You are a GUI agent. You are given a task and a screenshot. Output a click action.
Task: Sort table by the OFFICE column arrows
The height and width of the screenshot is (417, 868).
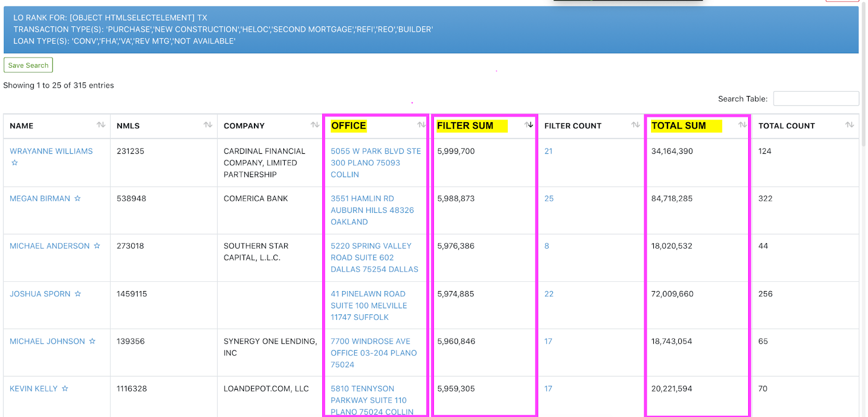[422, 125]
